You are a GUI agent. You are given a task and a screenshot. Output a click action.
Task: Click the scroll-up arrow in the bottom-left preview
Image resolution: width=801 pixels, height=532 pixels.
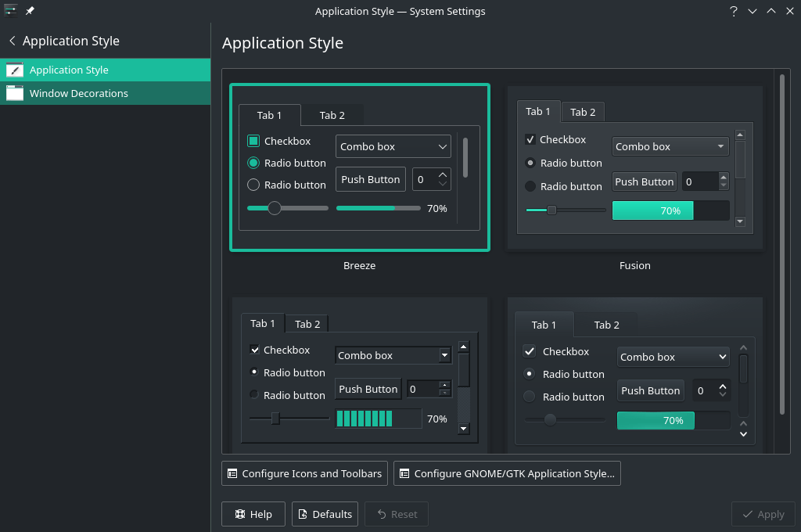point(463,347)
